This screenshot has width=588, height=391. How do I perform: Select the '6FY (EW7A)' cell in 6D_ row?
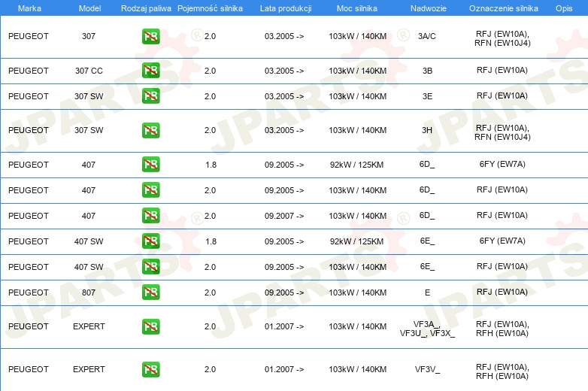[502, 164]
